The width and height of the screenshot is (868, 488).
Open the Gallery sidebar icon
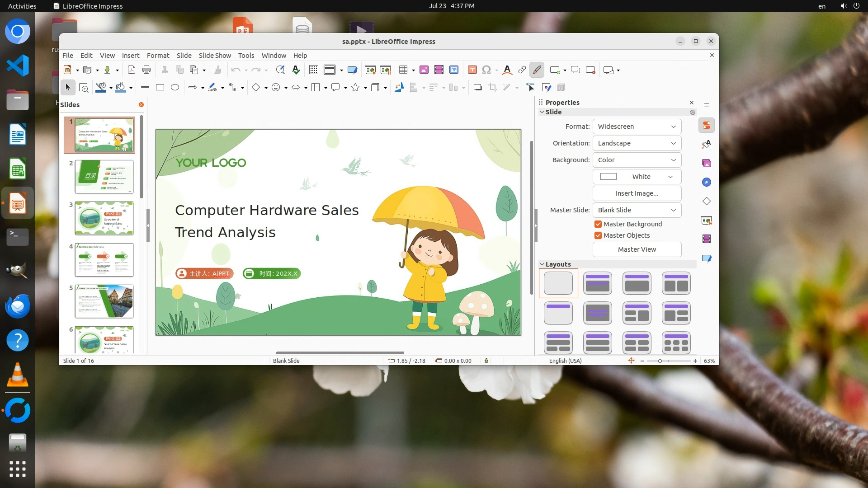coord(707,163)
